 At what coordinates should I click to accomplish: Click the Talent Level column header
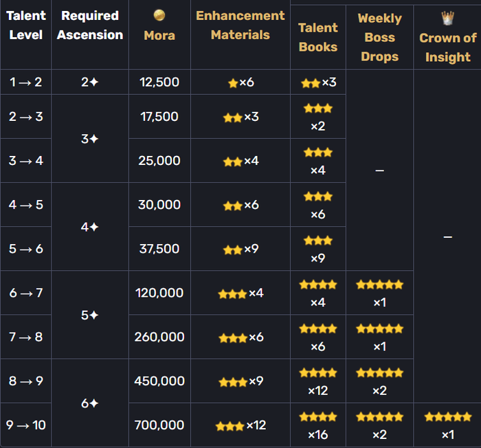pos(26,25)
